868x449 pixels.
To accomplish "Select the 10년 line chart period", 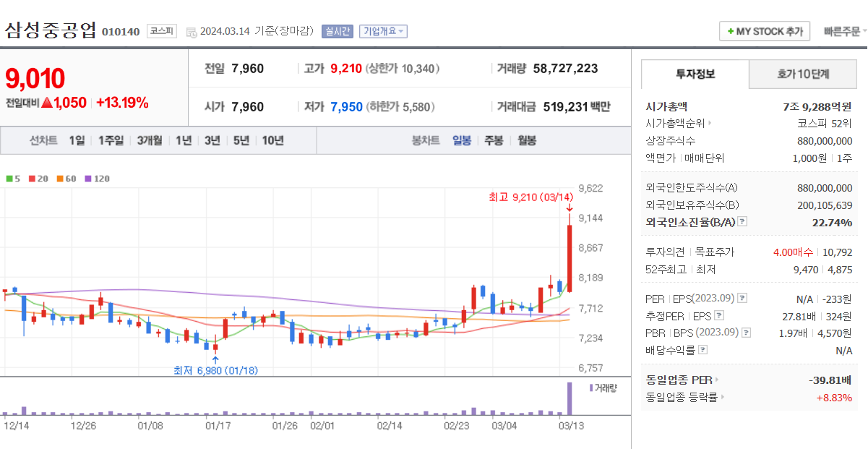I will (x=273, y=140).
